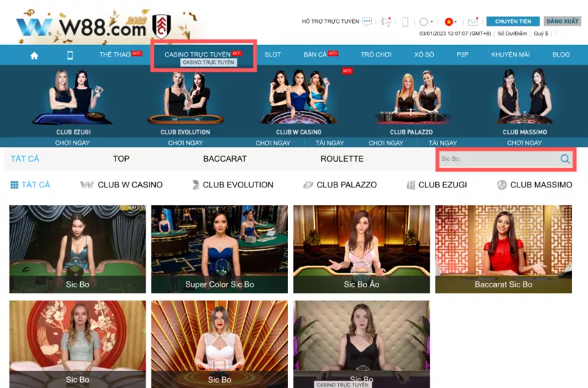Open the BLOG menu item
588x388 pixels.
click(x=561, y=54)
